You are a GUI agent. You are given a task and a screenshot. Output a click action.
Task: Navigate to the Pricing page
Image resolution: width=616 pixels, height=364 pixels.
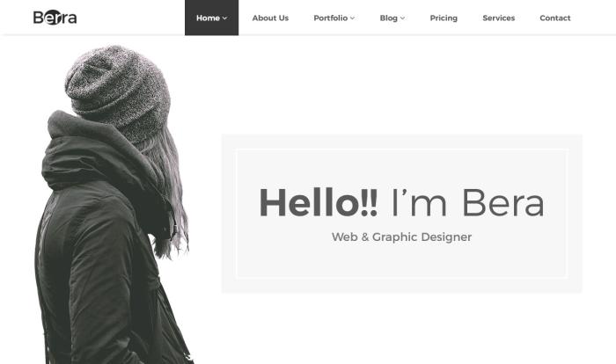coord(444,18)
